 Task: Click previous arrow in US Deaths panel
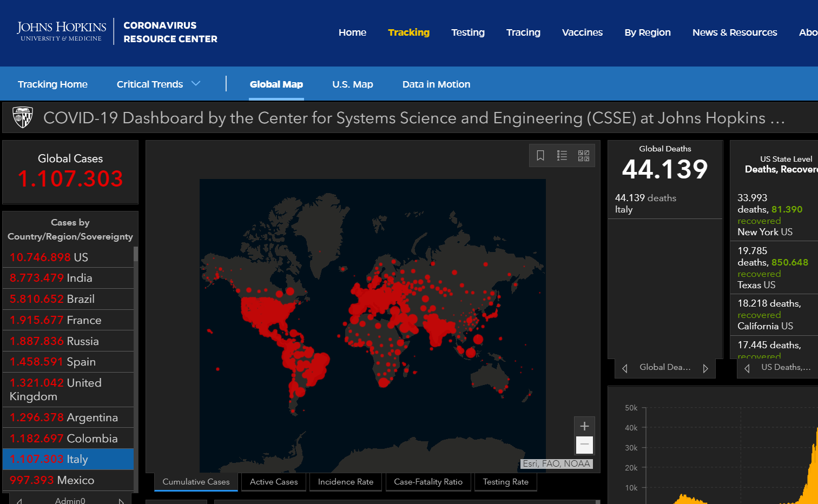click(747, 368)
